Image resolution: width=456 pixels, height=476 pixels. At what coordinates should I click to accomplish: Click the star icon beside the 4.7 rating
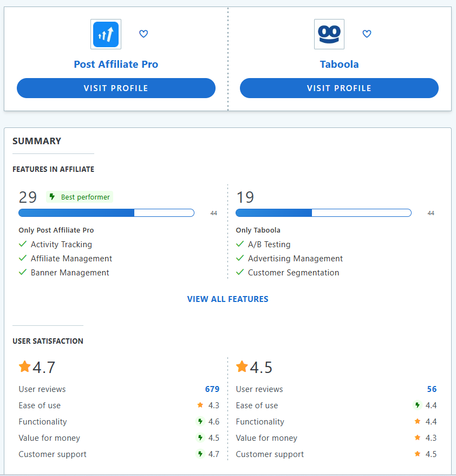point(24,366)
